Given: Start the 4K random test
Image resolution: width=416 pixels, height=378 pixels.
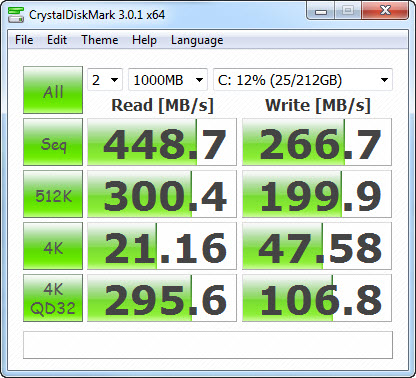Looking at the screenshot, I should pyautogui.click(x=53, y=246).
